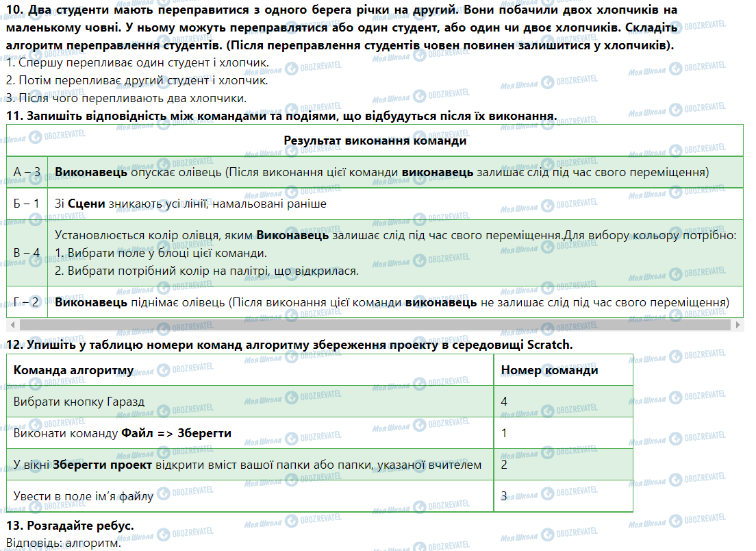The width and height of the screenshot is (756, 551).
Task: Click the heading '13. Розгадайте ребус.'
Action: (x=70, y=525)
